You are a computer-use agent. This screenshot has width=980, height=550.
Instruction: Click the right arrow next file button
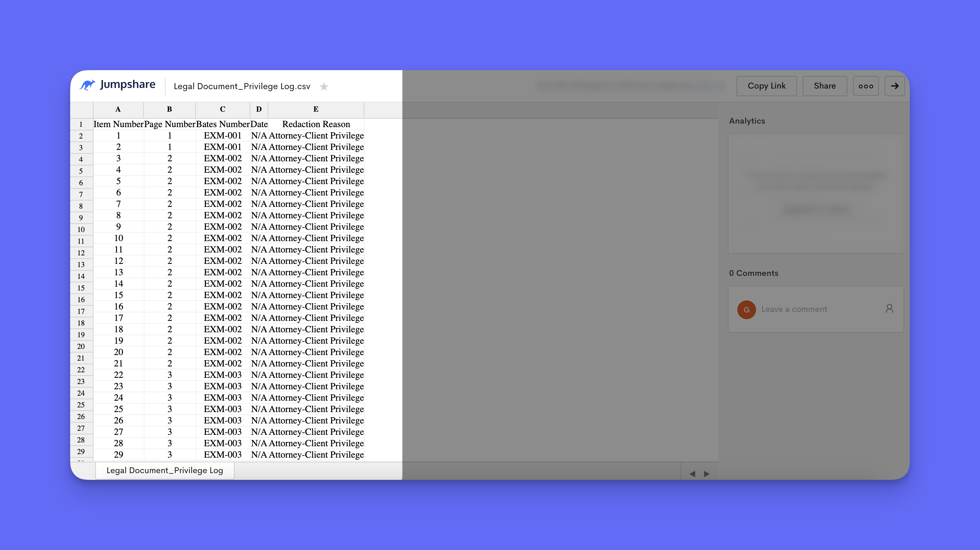[894, 86]
